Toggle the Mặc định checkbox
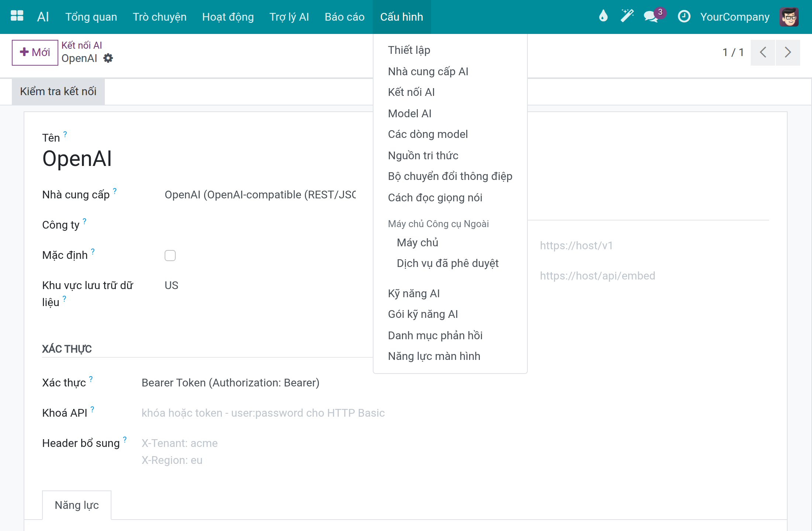The image size is (812, 531). click(x=170, y=256)
